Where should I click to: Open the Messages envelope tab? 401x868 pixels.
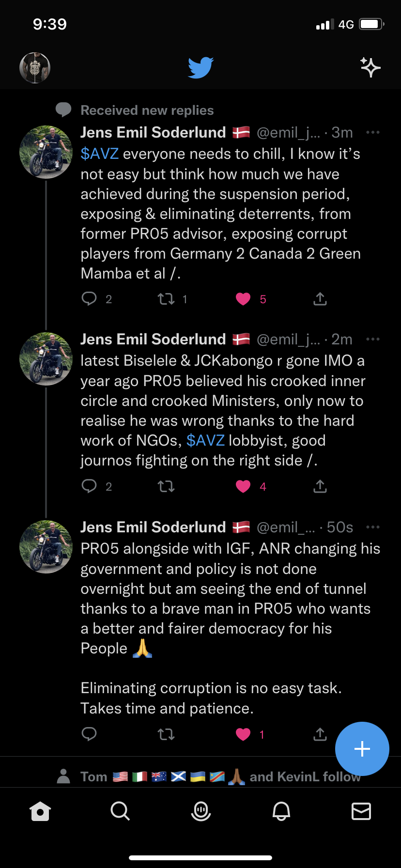pyautogui.click(x=361, y=811)
